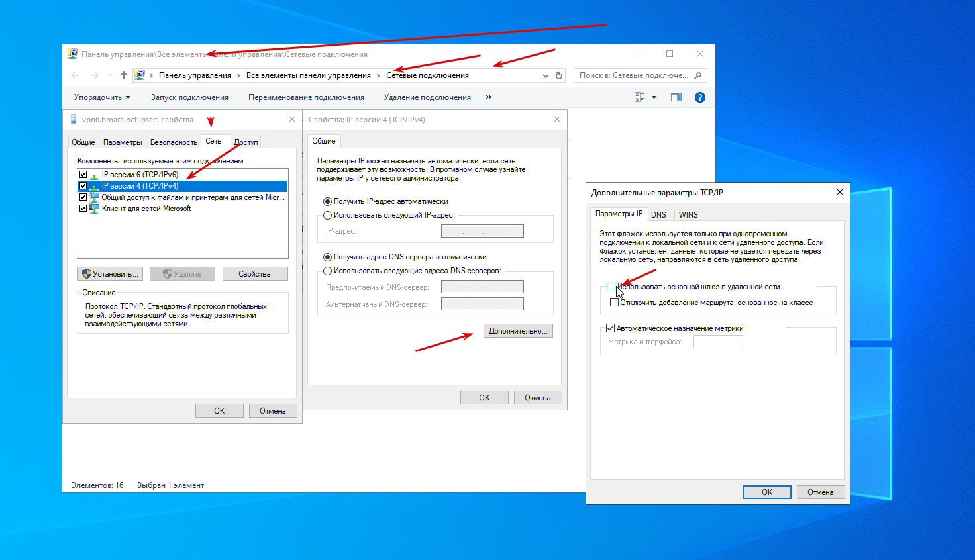The width and height of the screenshot is (975, 560).
Task: Uncheck automatic metric assignment
Action: [x=610, y=328]
